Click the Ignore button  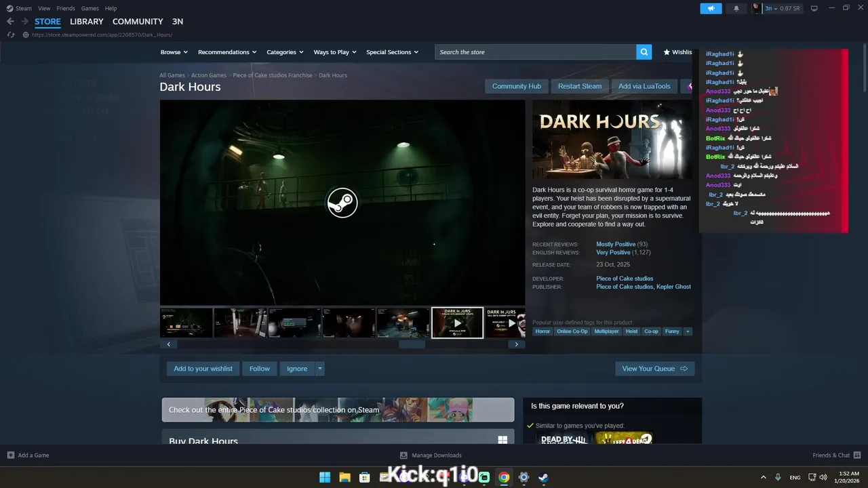[x=297, y=369]
